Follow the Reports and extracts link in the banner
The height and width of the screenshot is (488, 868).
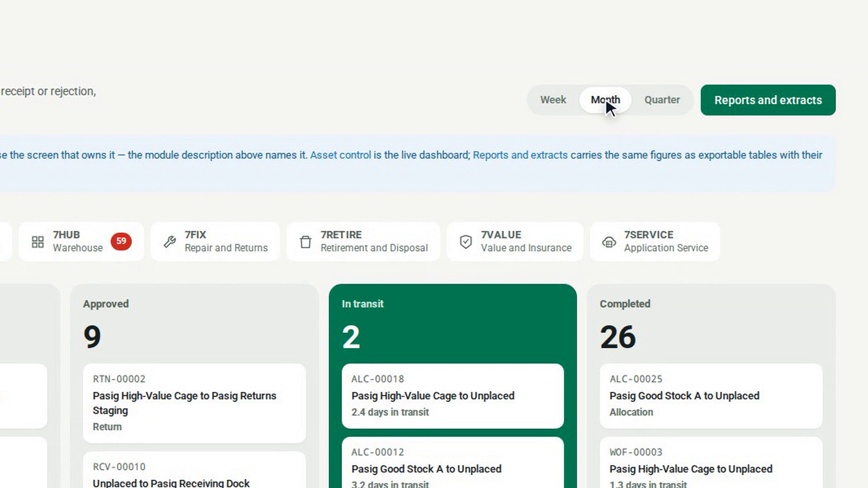(x=520, y=155)
